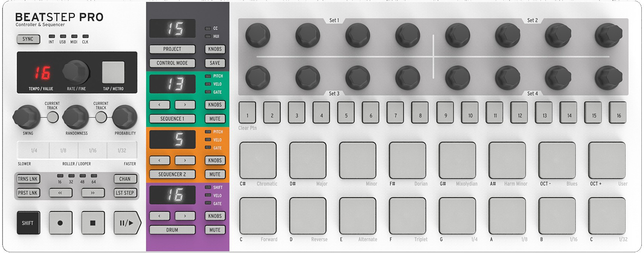
Task: Click left arrow in Sequencer 2 section
Action: [x=159, y=160]
